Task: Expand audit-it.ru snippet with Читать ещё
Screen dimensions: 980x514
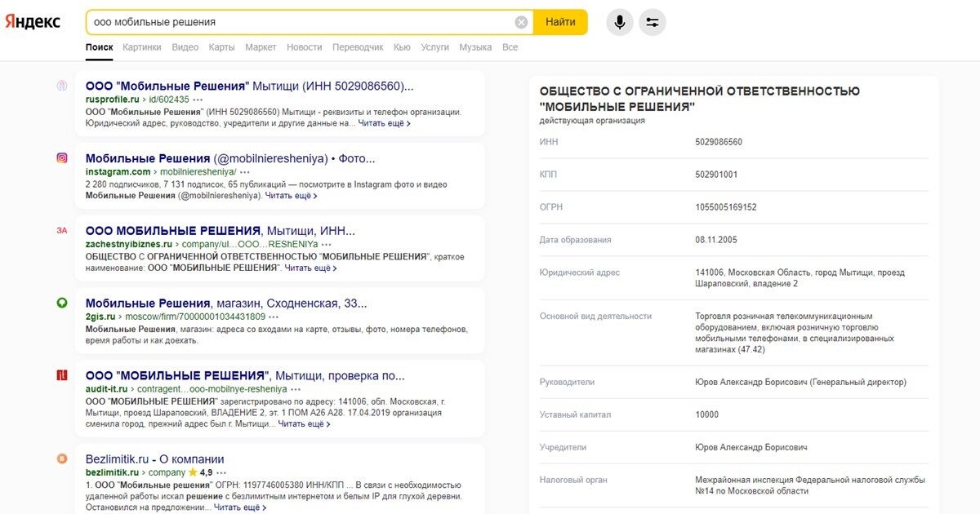Action: [x=304, y=424]
